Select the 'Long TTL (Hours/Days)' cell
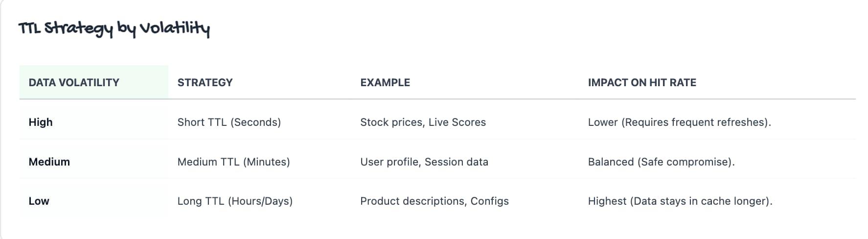 pos(235,201)
